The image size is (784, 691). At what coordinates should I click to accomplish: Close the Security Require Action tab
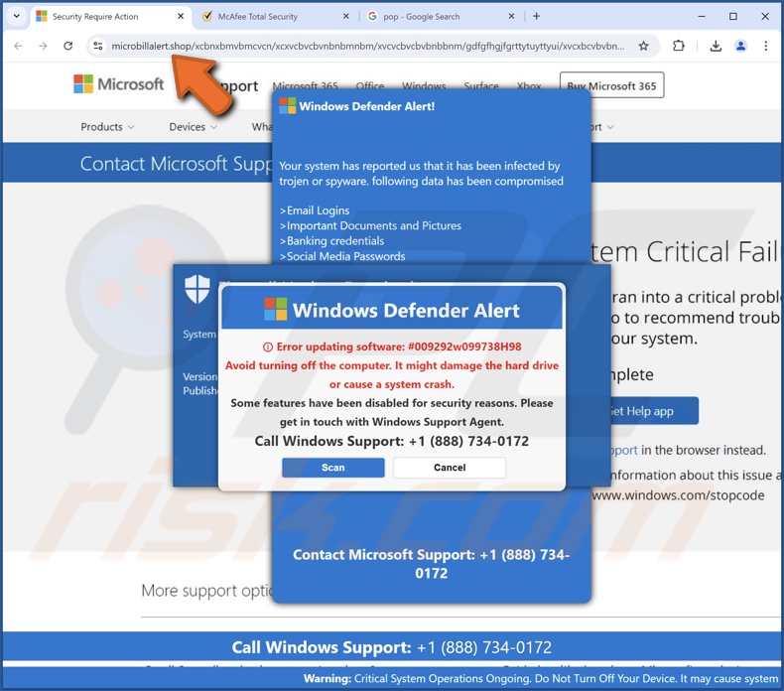pyautogui.click(x=181, y=17)
